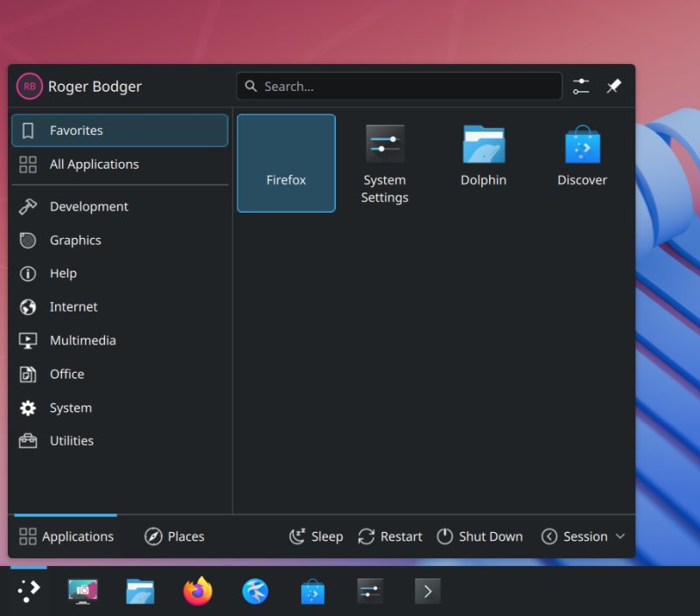Toggle the launcher configure options

point(580,86)
